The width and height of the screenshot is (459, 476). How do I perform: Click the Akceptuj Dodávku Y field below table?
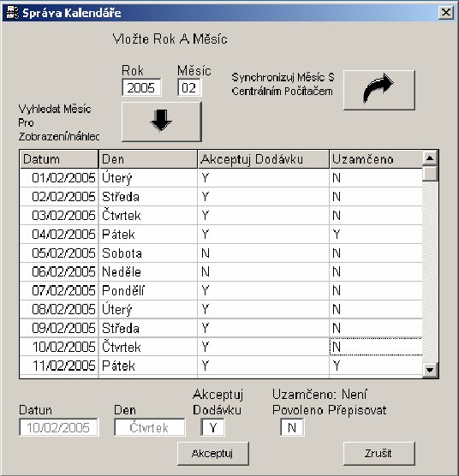pos(212,427)
